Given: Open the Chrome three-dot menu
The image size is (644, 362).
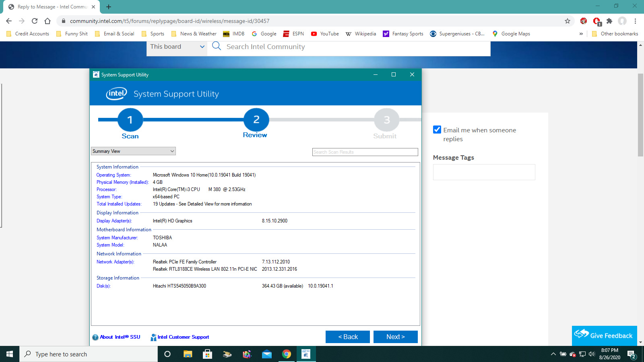Looking at the screenshot, I should (635, 21).
